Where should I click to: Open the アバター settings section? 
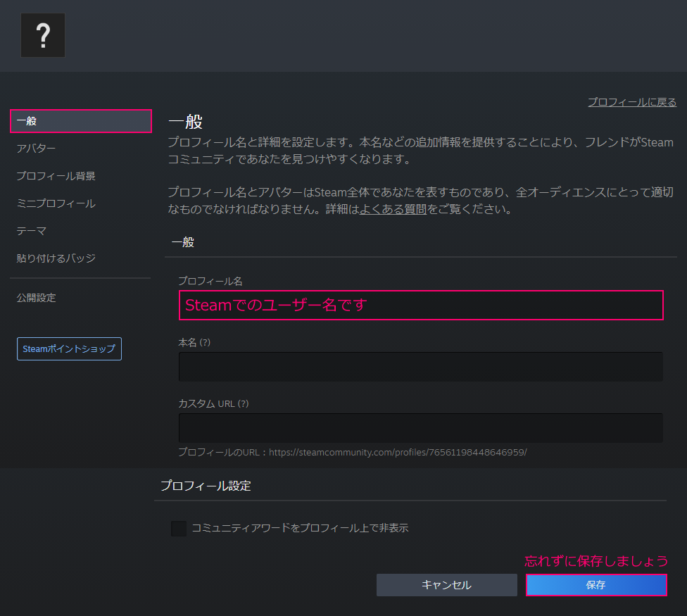(x=36, y=149)
